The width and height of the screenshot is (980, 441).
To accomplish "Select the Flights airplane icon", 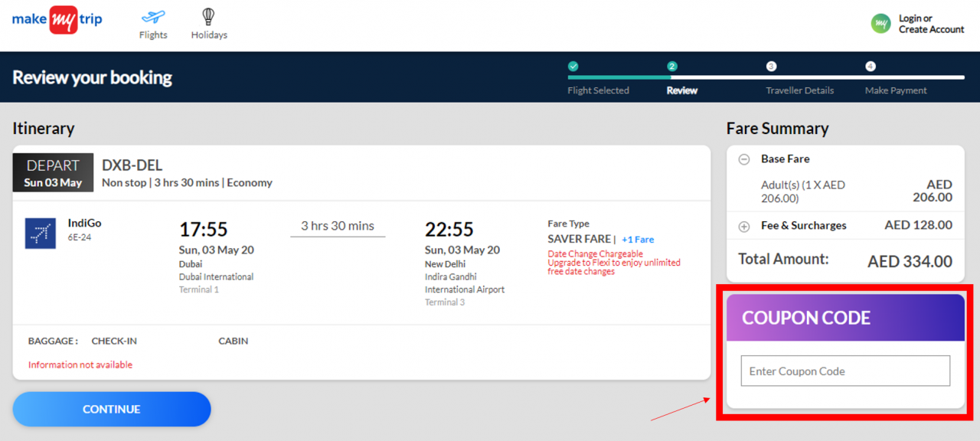I will coord(152,17).
